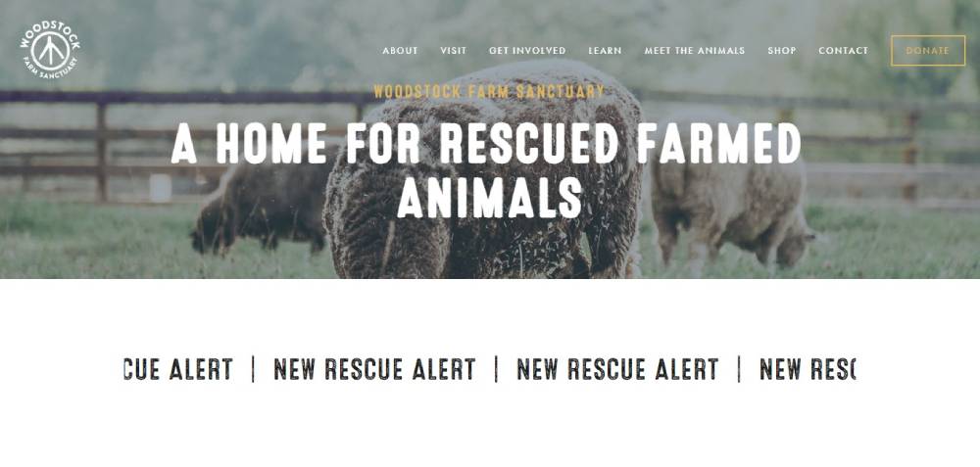Click a vertical bar separator in the marquee

(x=496, y=370)
